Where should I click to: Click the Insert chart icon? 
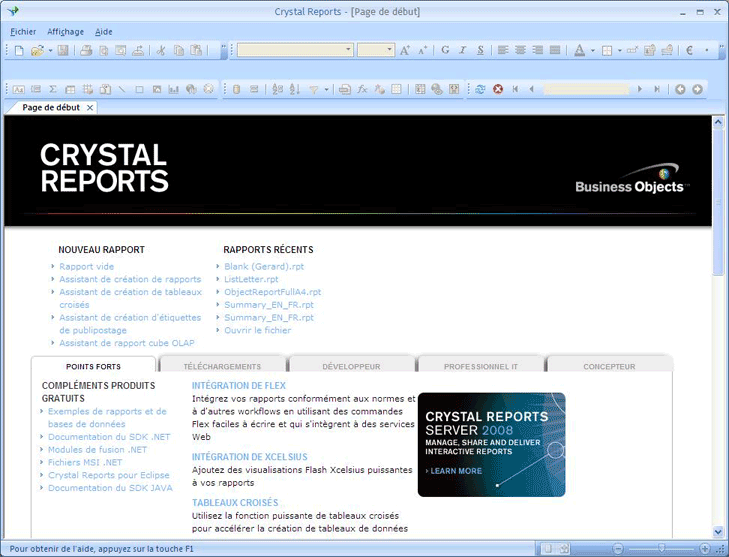coord(174,89)
